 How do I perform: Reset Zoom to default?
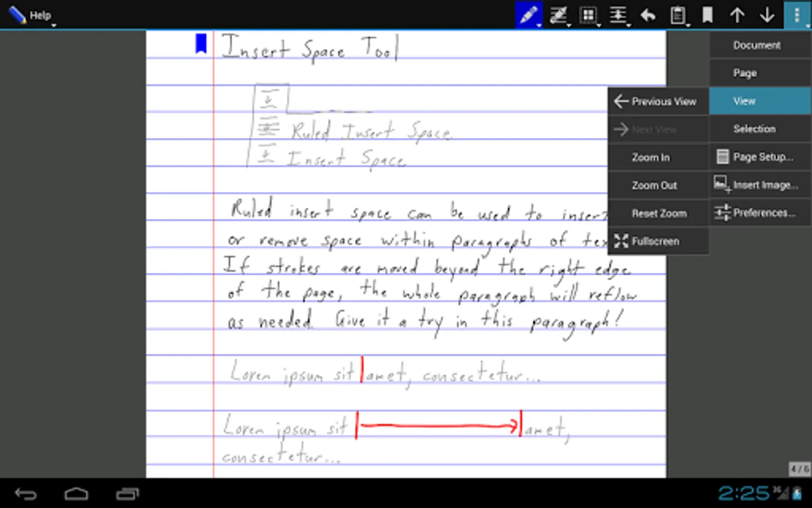click(658, 213)
